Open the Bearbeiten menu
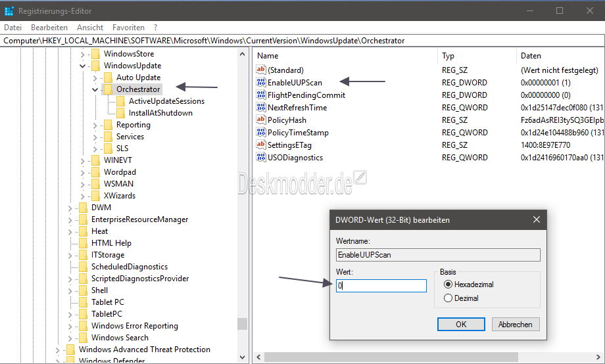This screenshot has height=364, width=605. click(49, 28)
